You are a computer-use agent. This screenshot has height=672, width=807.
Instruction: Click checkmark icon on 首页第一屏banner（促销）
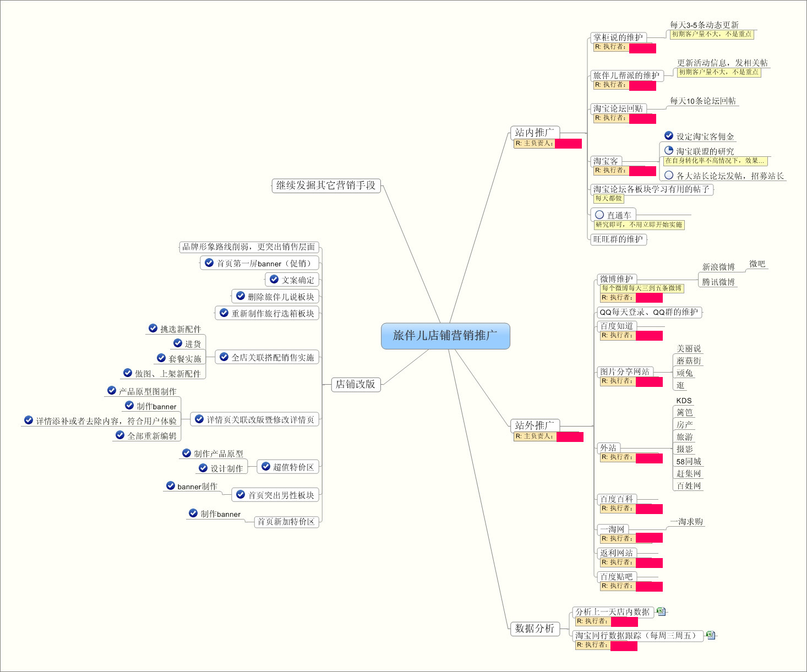(209, 263)
